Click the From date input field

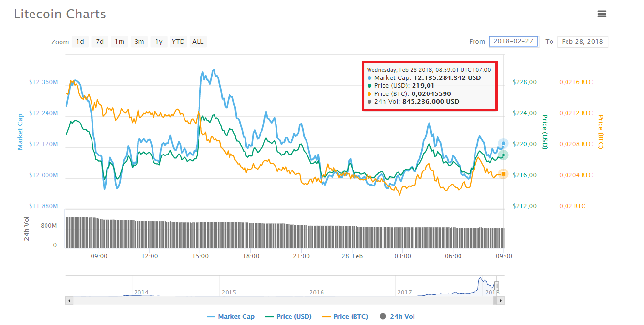(513, 41)
